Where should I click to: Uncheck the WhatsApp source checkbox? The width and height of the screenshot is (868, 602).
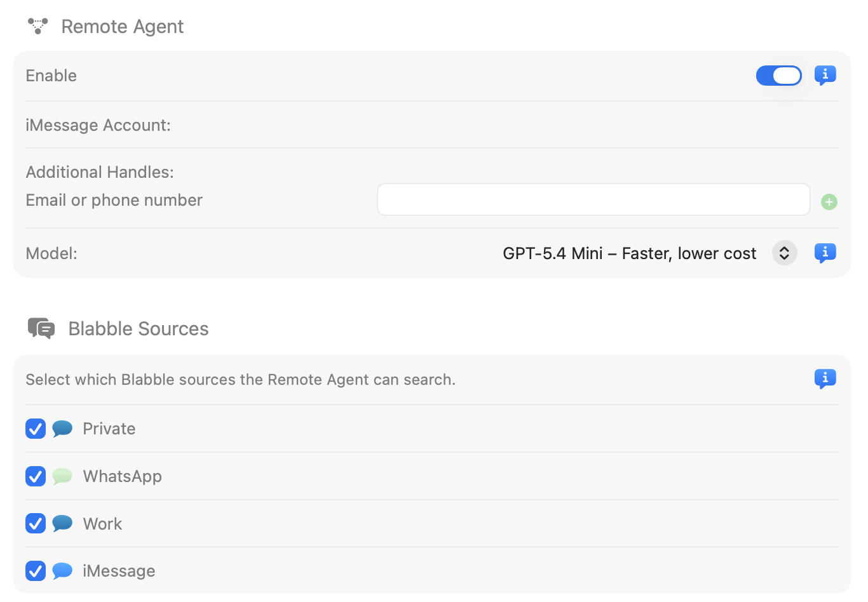[36, 476]
